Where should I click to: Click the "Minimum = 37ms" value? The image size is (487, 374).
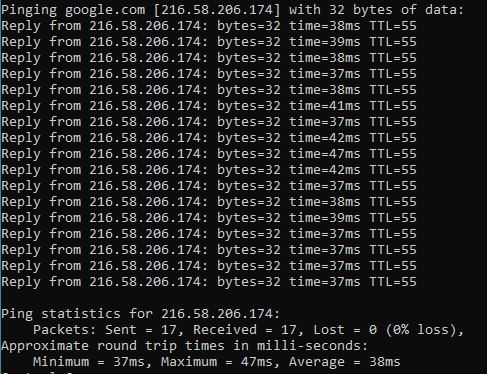(x=89, y=362)
